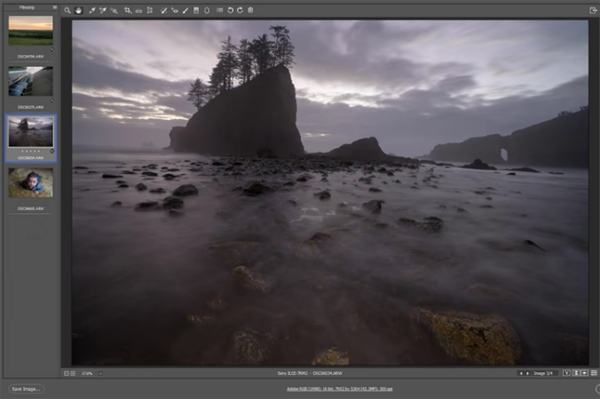
Task: Select the Graduated Filter tool
Action: click(196, 10)
